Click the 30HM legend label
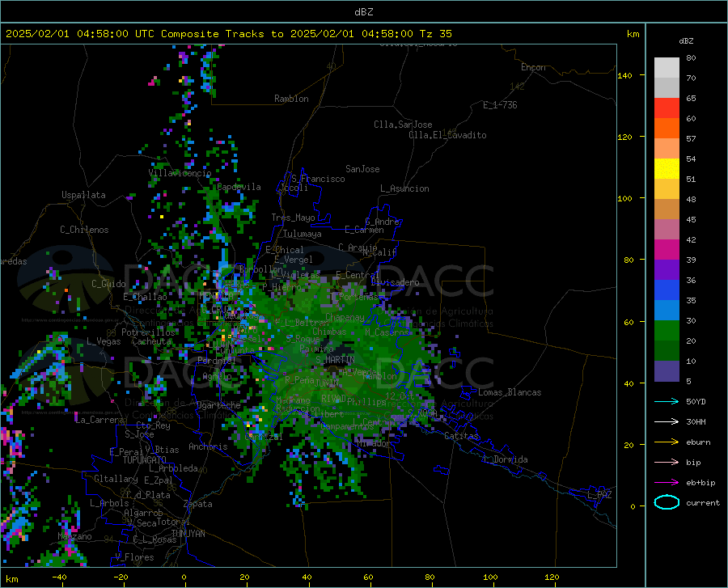 coord(696,422)
